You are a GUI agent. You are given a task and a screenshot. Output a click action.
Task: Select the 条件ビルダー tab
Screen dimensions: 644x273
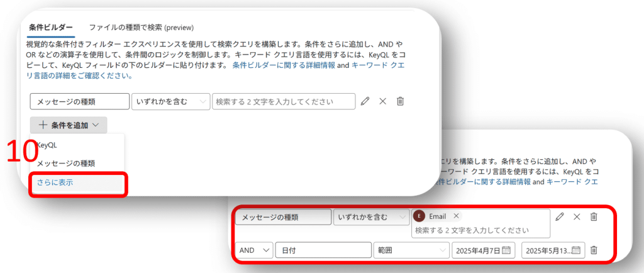click(51, 28)
